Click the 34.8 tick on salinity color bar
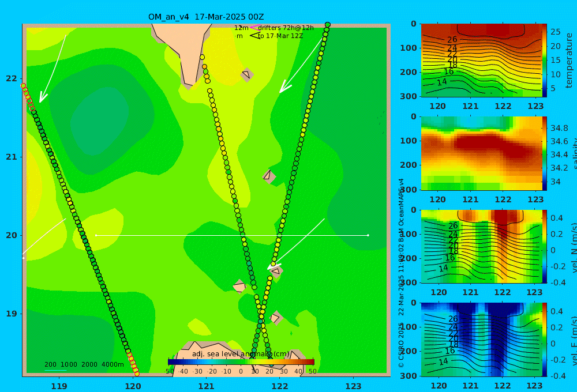Viewport: 577px width, 392px height. tap(559, 129)
